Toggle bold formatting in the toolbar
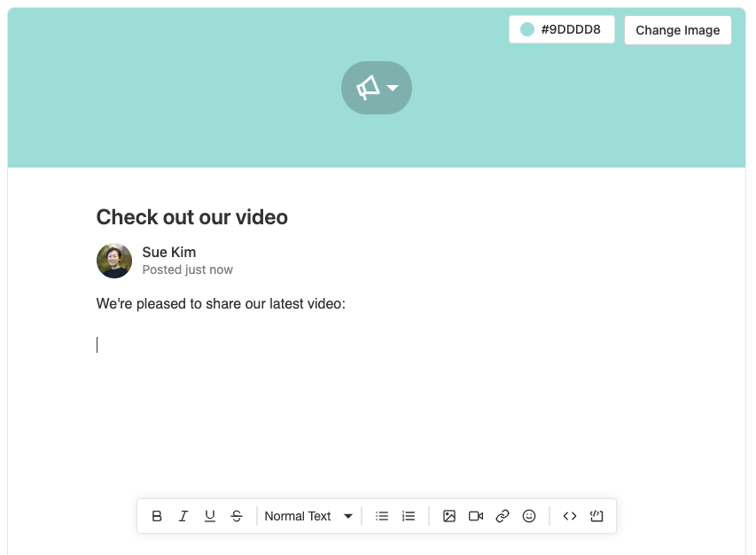Image resolution: width=756 pixels, height=555 pixels. click(x=157, y=516)
